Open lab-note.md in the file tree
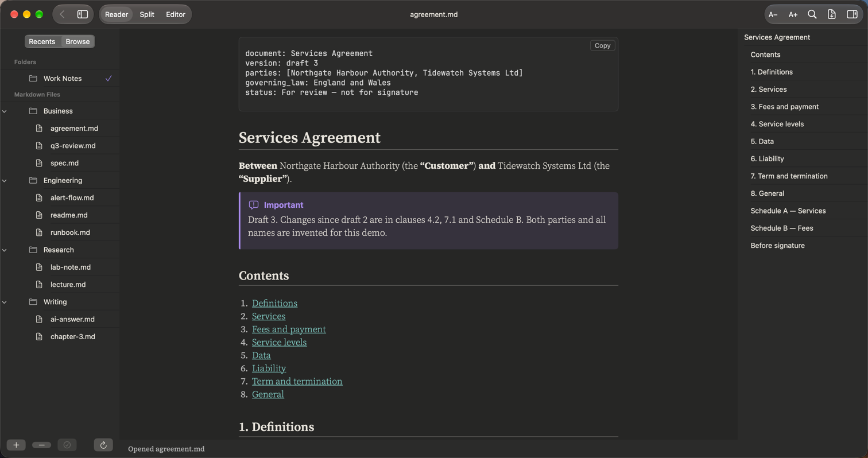 click(71, 267)
